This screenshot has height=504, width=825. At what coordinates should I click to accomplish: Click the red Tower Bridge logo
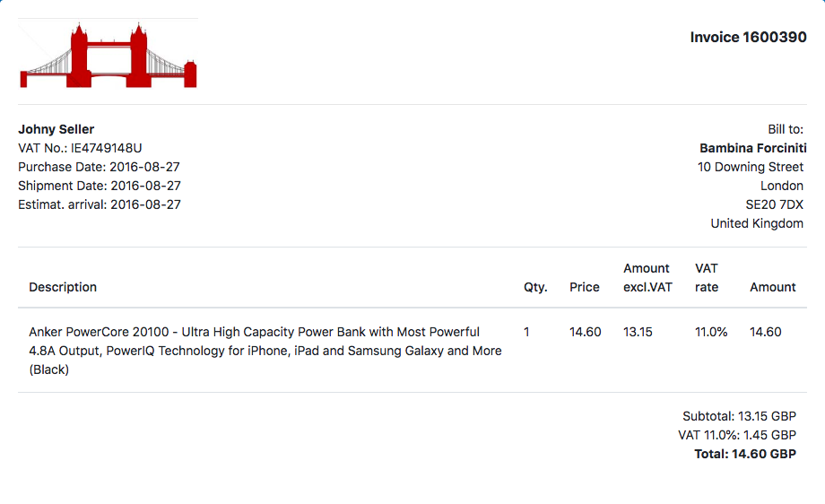pyautogui.click(x=109, y=54)
